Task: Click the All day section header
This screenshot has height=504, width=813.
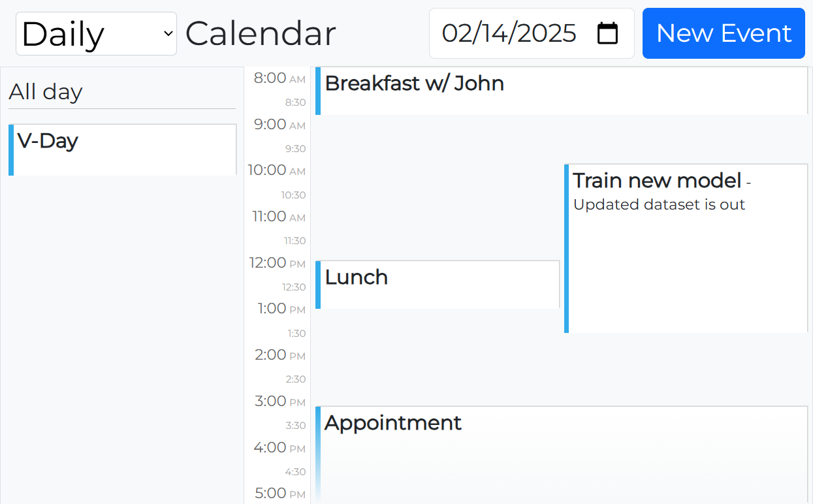Action: [x=46, y=92]
